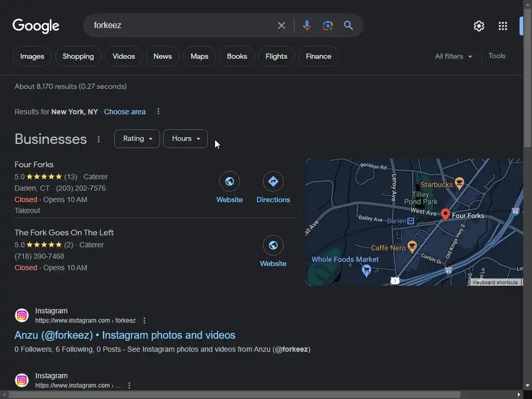Click the Caffè Nero marker on the map
Screen dimensions: 532x399
coord(412,247)
